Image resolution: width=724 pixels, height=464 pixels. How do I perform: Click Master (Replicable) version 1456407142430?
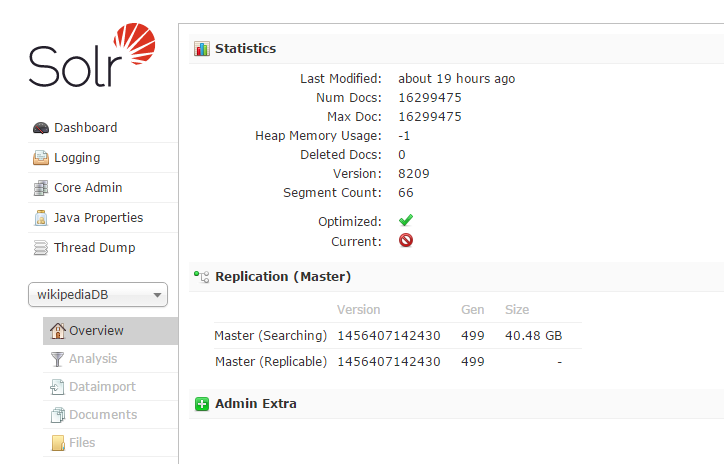point(389,362)
